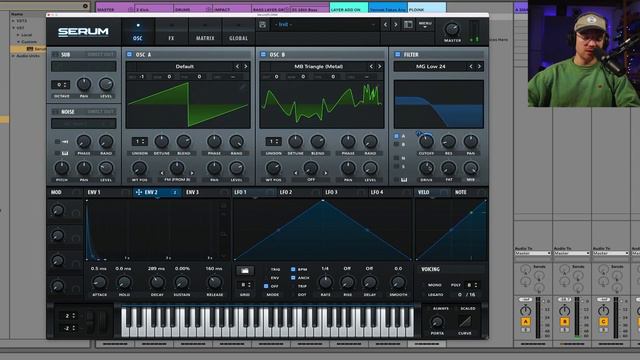Toggle the LFO ANCH checkbox
The height and width of the screenshot is (360, 640).
coord(293,278)
